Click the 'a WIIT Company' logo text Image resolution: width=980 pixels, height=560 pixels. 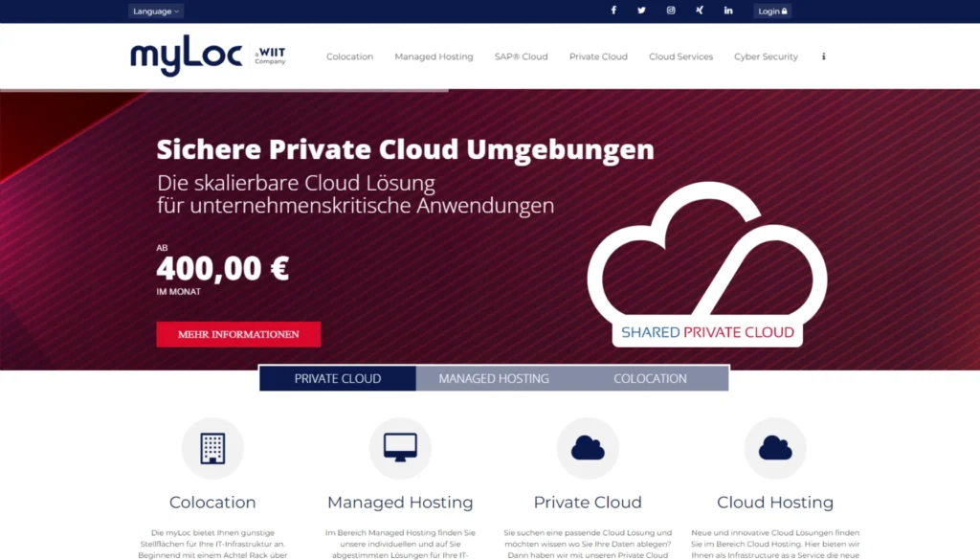[x=270, y=56]
